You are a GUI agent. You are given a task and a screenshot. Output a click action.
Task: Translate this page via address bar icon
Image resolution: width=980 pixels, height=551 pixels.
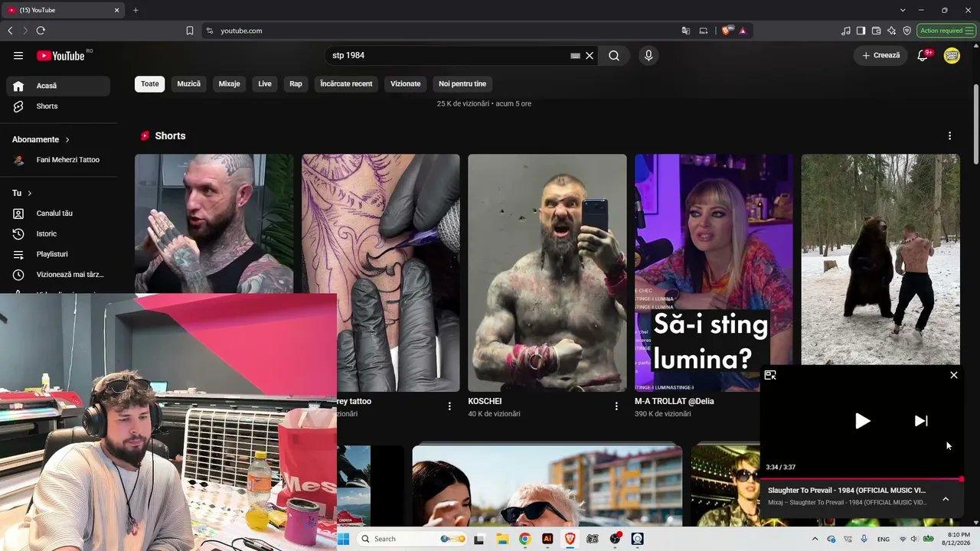pos(686,31)
